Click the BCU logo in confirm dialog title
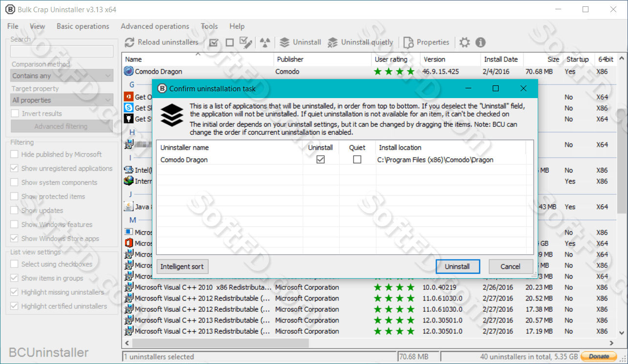This screenshot has width=628, height=364. 162,89
